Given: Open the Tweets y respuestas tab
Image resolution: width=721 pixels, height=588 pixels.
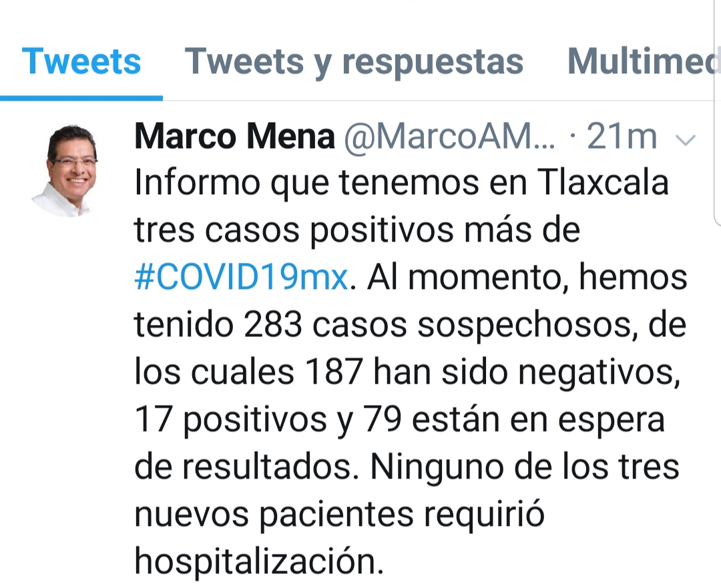Looking at the screenshot, I should 354,63.
